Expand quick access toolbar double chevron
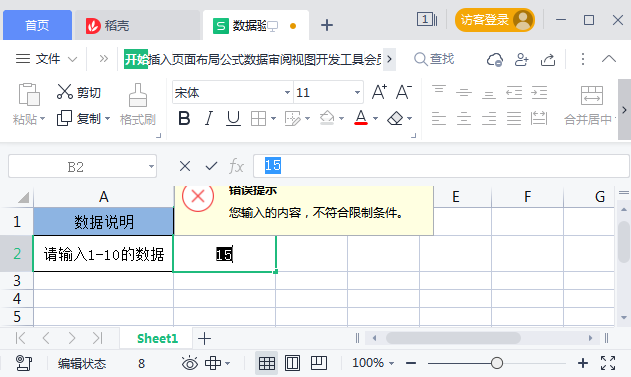631x377 pixels. tap(103, 59)
